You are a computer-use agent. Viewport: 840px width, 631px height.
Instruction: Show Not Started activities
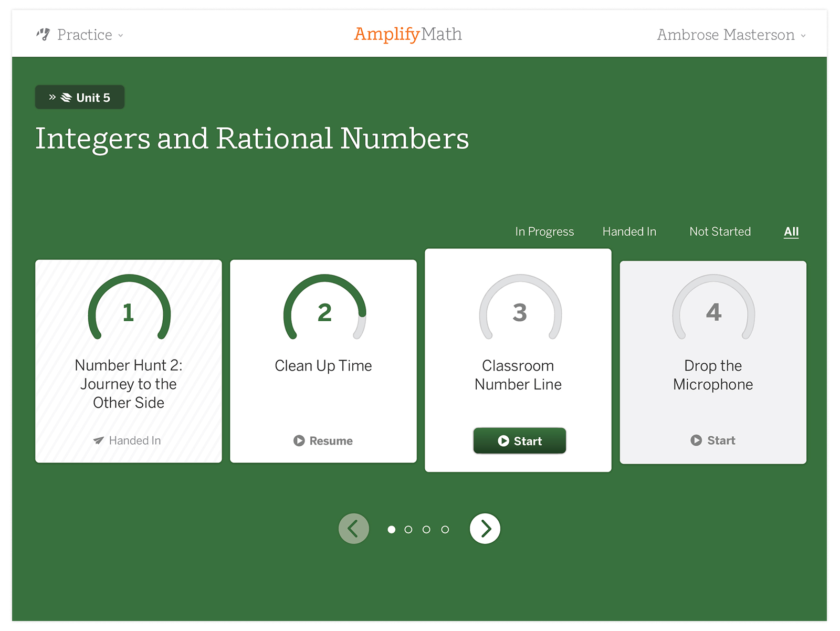coord(720,232)
